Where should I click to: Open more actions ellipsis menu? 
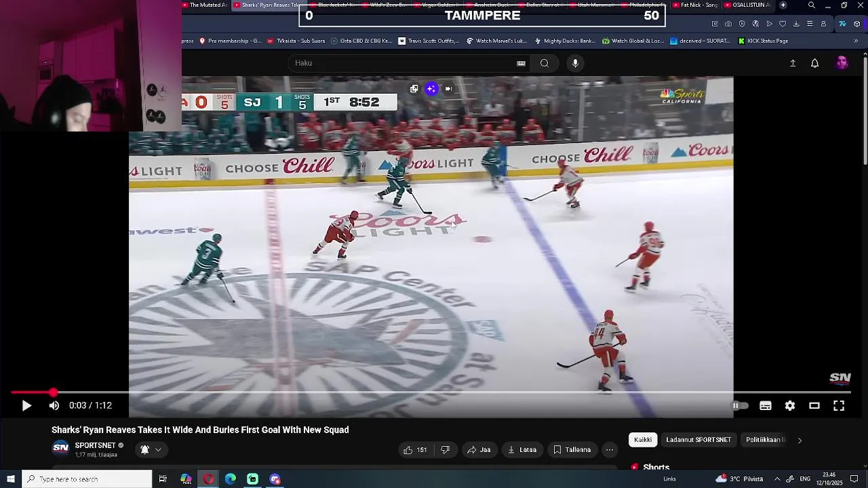point(610,449)
